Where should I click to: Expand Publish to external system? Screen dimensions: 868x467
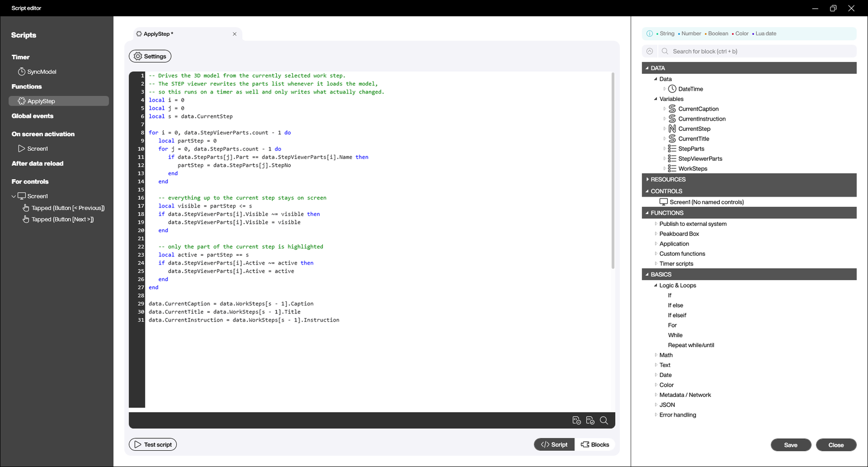655,224
